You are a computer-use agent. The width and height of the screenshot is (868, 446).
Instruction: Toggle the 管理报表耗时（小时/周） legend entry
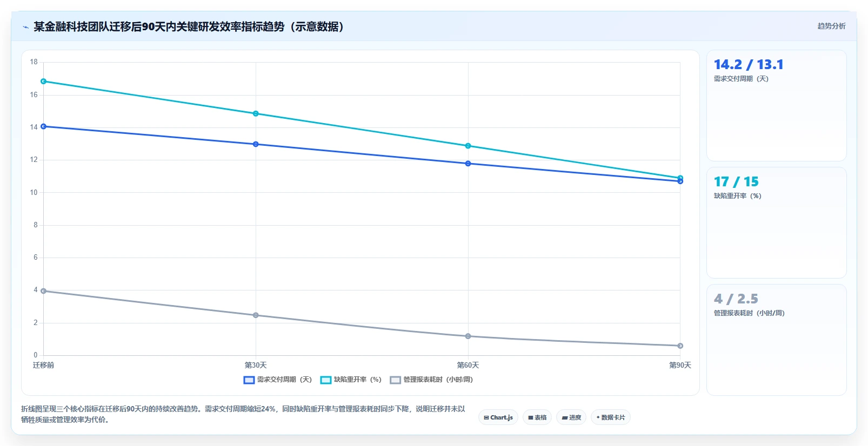tap(431, 380)
